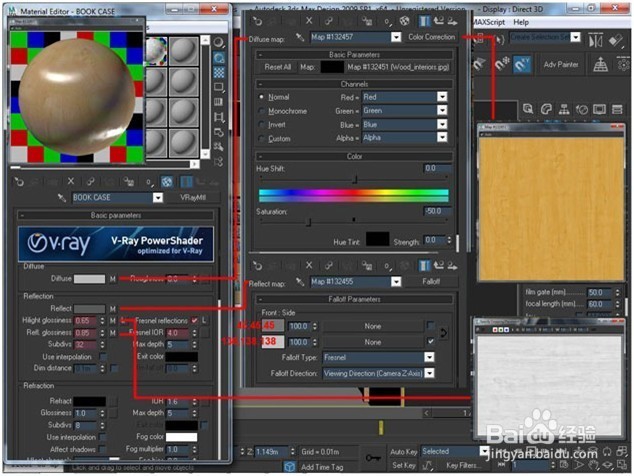Open the Falloff Direction dropdown

point(429,373)
